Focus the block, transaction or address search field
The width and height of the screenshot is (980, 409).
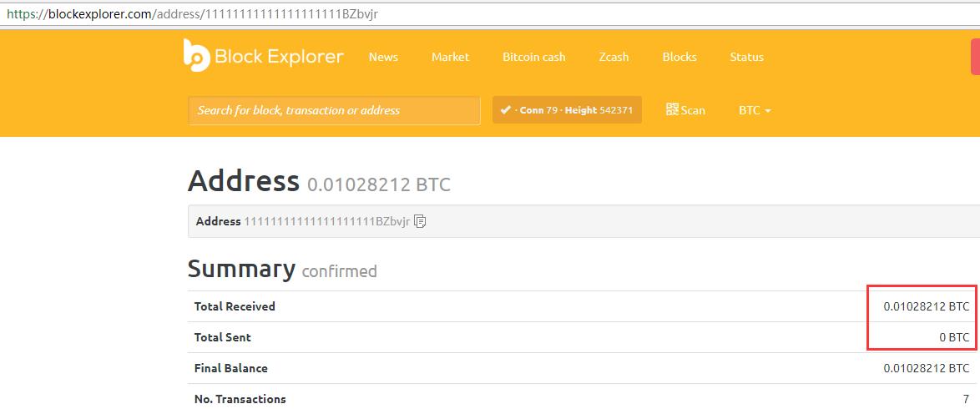click(x=334, y=110)
